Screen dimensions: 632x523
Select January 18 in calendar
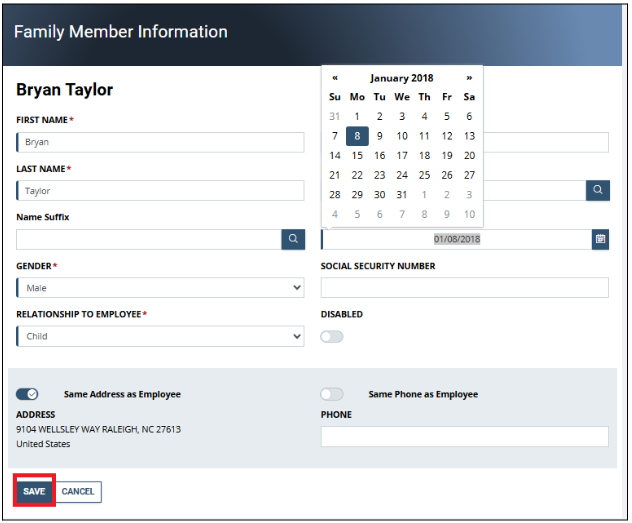[x=424, y=156]
